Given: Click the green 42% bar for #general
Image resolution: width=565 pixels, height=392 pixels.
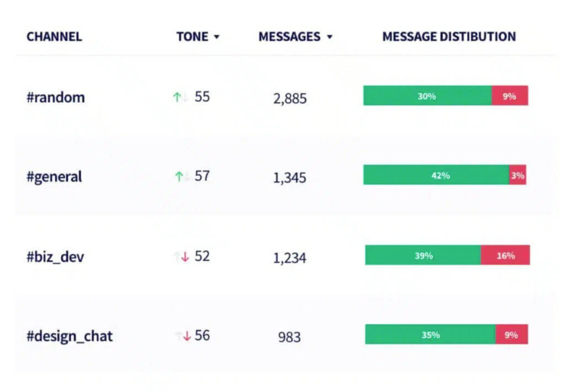Looking at the screenshot, I should (436, 175).
